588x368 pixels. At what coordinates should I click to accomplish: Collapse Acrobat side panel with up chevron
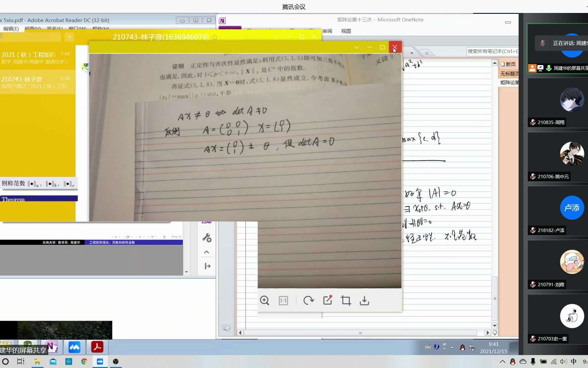coord(207,252)
